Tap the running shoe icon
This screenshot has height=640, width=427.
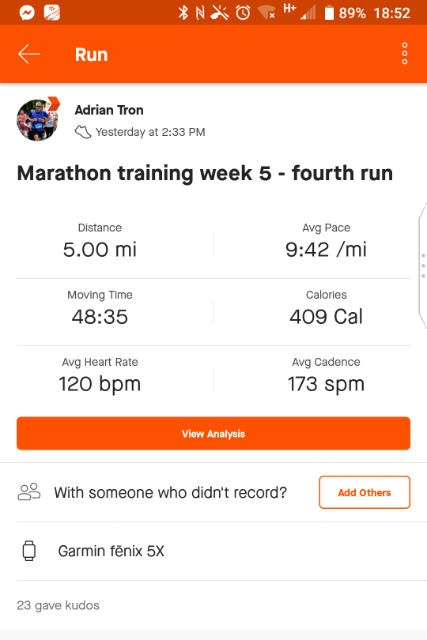[83, 132]
